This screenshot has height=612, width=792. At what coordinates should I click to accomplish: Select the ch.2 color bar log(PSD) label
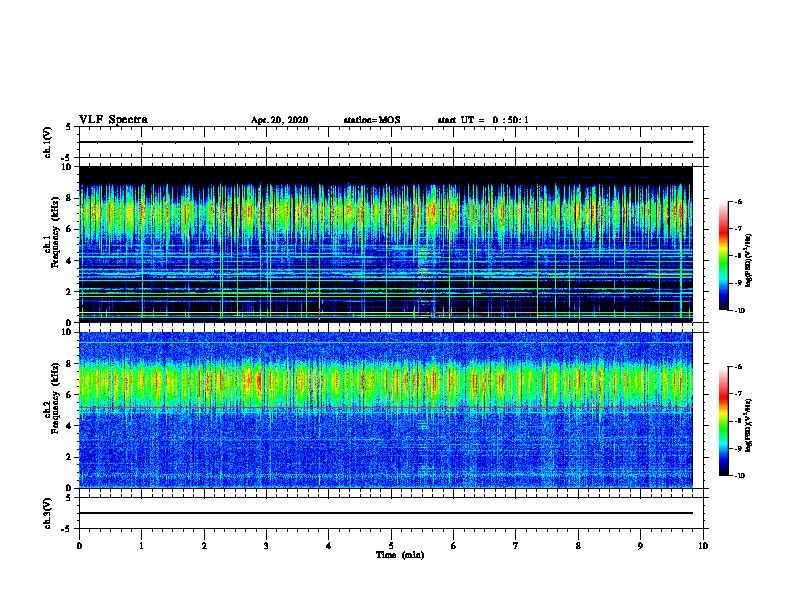(749, 425)
